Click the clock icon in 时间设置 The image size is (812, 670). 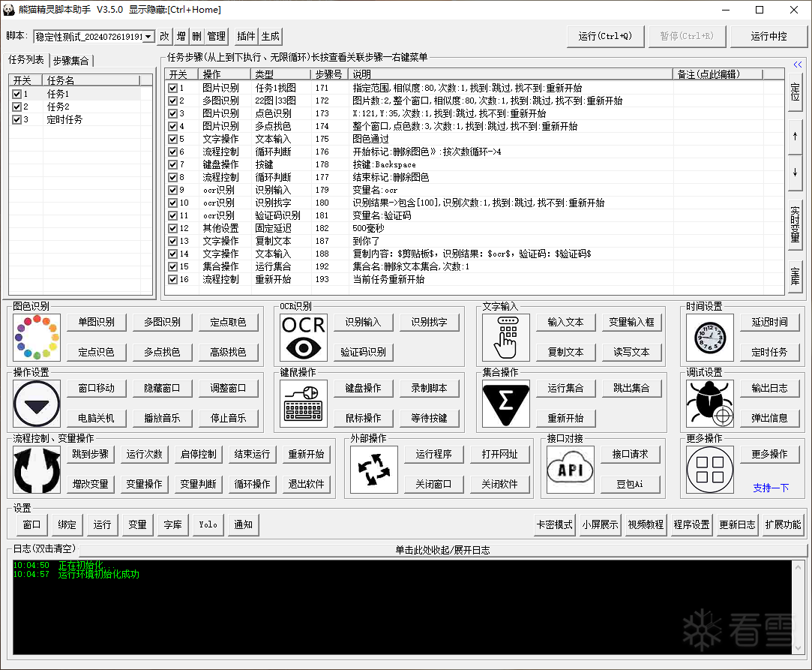tap(710, 338)
